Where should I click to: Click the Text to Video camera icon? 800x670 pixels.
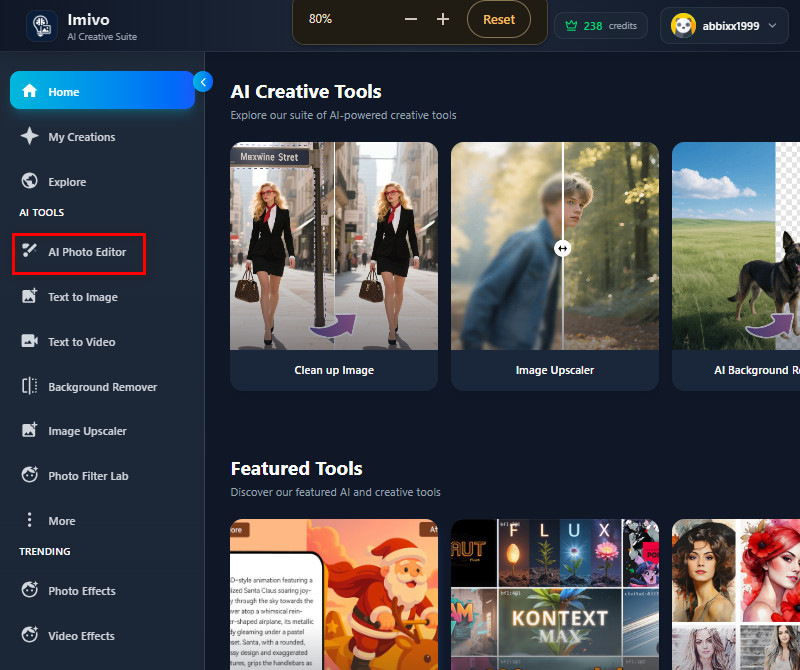30,341
